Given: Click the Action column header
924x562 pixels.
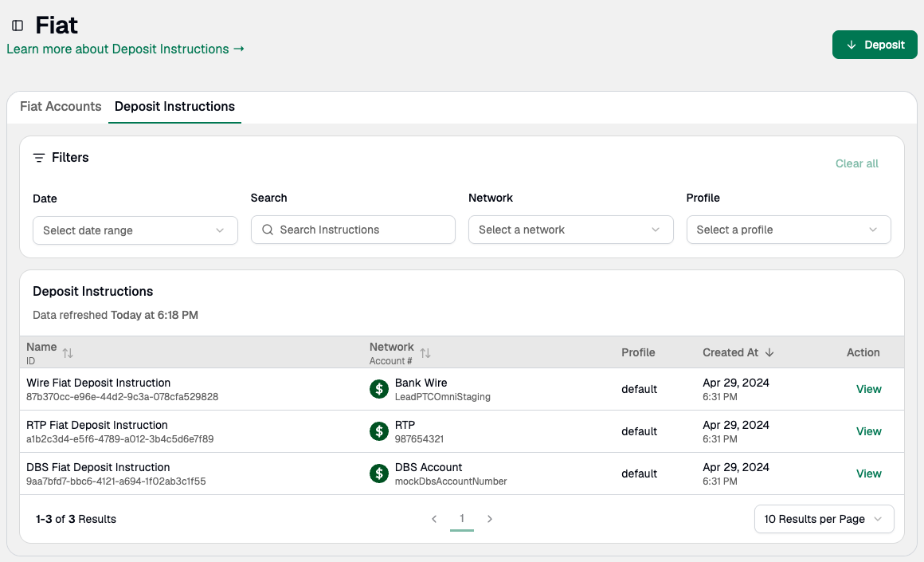Looking at the screenshot, I should click(863, 352).
